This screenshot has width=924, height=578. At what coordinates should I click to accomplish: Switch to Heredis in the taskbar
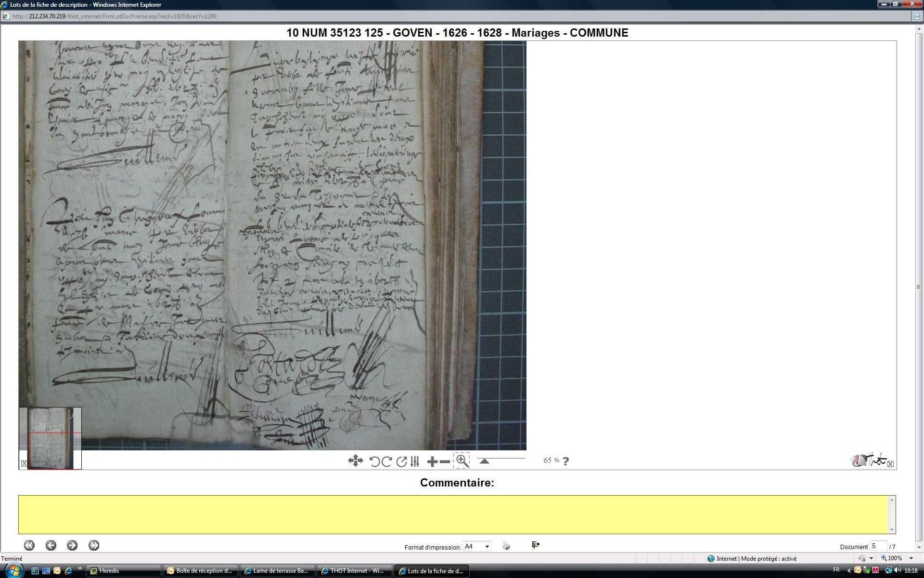coord(123,571)
